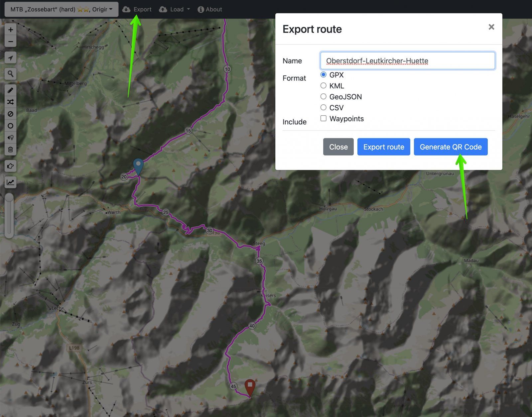Screen dimensions: 532x417
Task: Zoom out of the map
Action: [10, 42]
